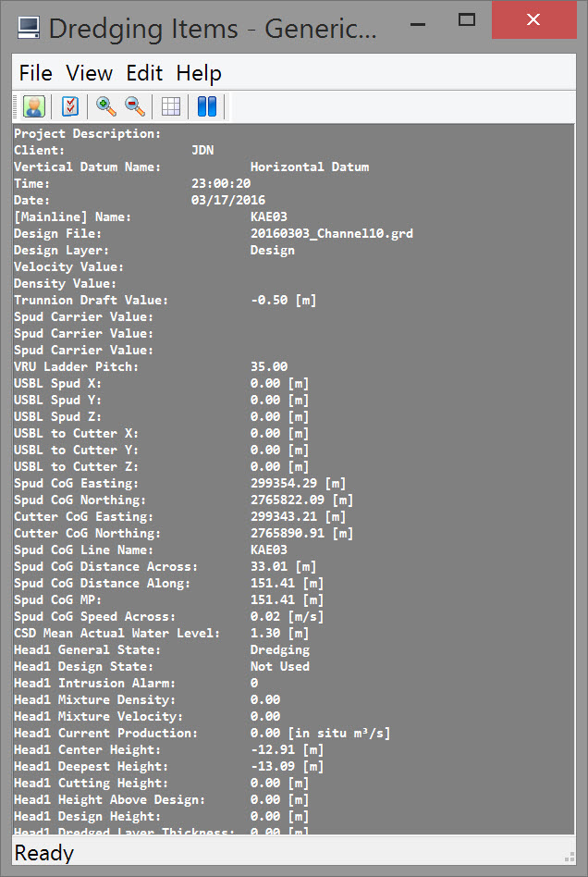Image resolution: width=588 pixels, height=877 pixels.
Task: Click the user profile toolbar icon
Action: (x=34, y=107)
